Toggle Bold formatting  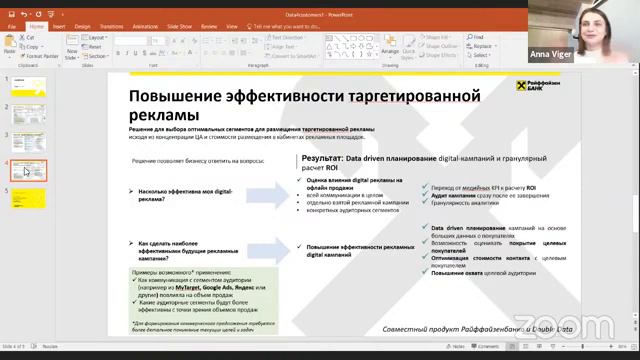click(118, 53)
